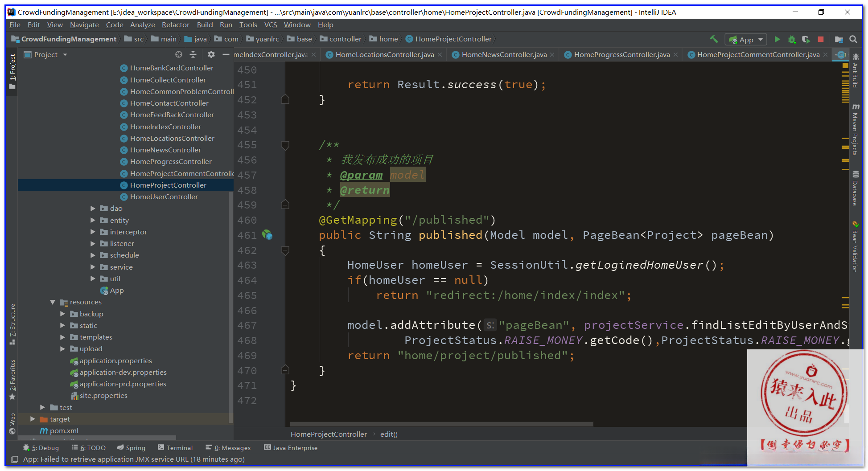
Task: Open the App run configuration dropdown
Action: point(746,40)
